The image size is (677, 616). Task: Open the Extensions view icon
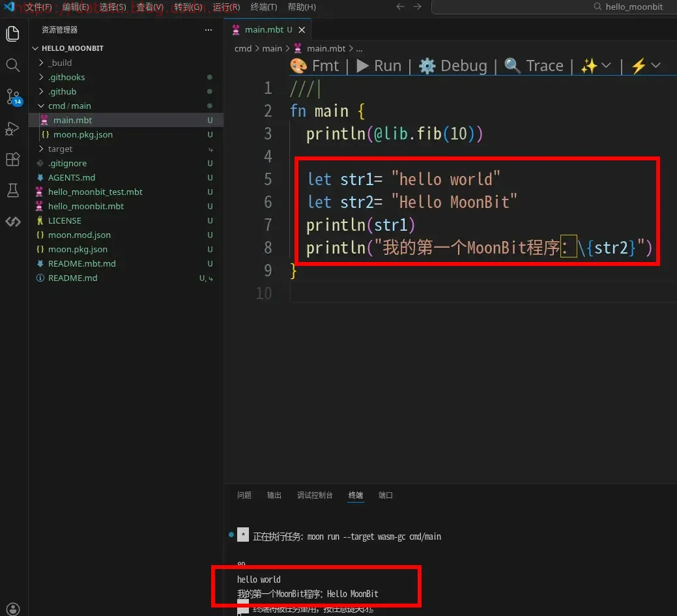(x=12, y=160)
